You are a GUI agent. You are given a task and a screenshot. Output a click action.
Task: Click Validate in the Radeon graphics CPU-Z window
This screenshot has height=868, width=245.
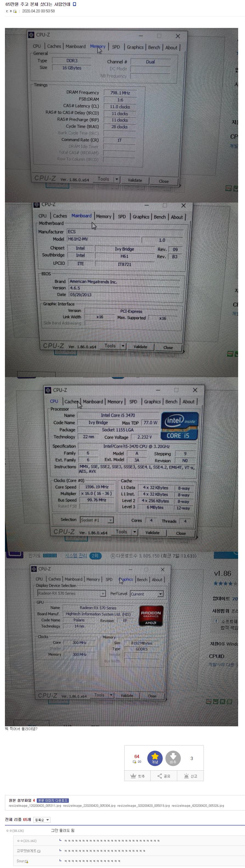pyautogui.click(x=127, y=696)
